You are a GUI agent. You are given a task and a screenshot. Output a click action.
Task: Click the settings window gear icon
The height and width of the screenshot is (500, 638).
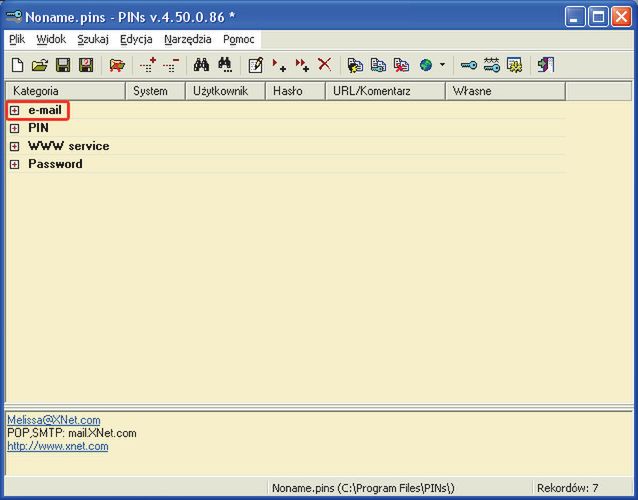coord(515,65)
